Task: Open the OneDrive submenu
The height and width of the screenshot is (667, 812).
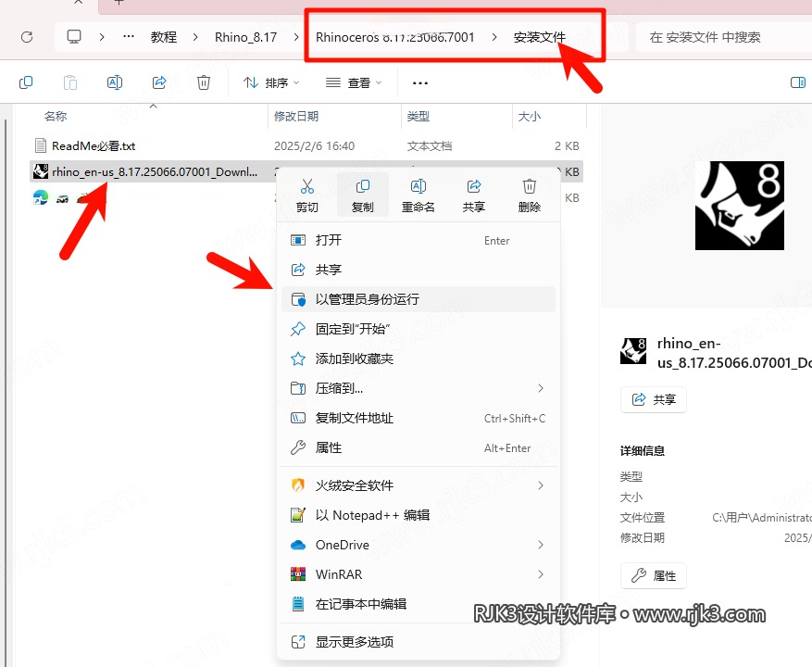Action: click(418, 545)
